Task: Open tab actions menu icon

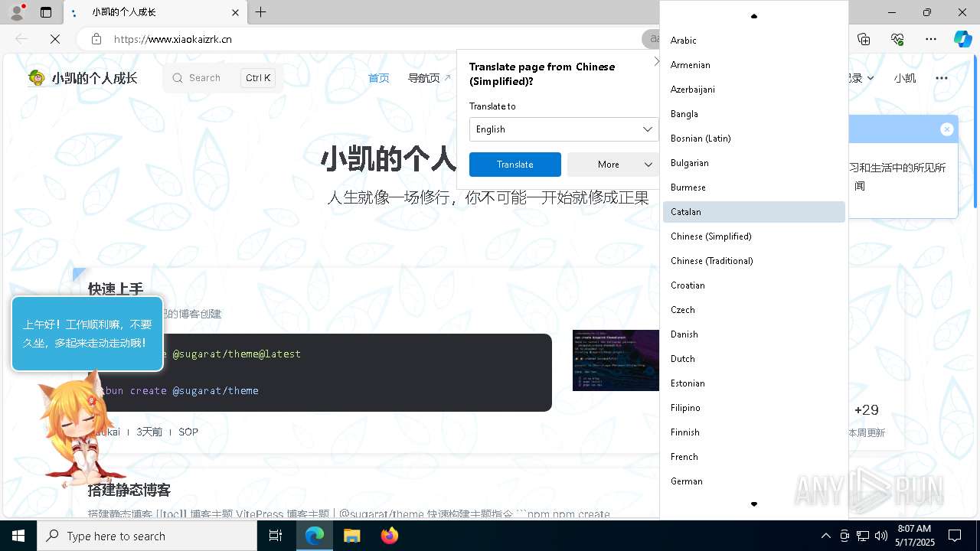Action: click(46, 12)
